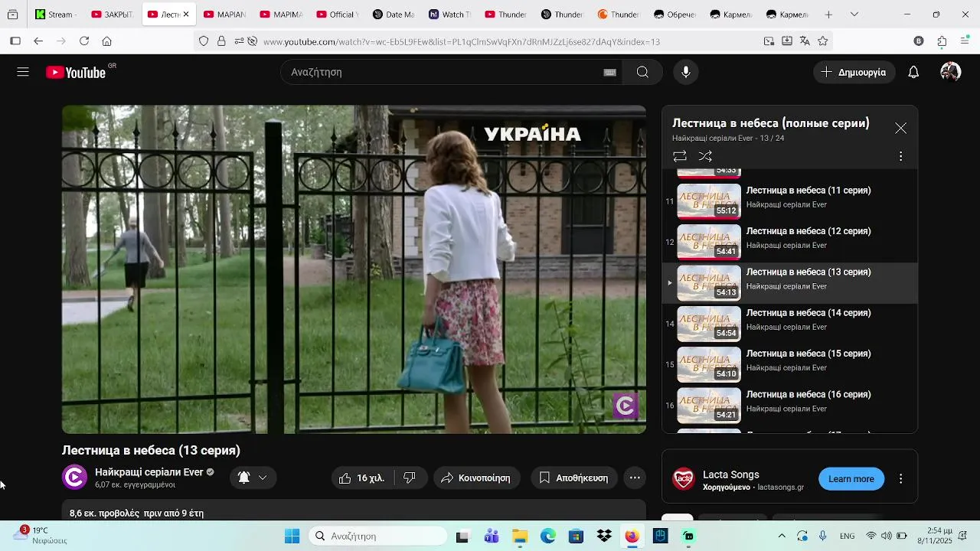Switch to Official browser tab
This screenshot has height=551, width=980.
click(x=337, y=15)
